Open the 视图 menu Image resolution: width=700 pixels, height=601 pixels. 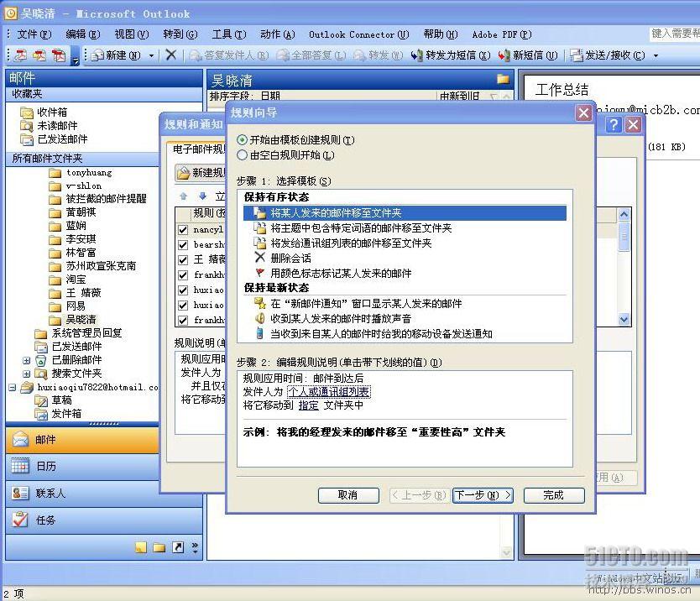131,34
